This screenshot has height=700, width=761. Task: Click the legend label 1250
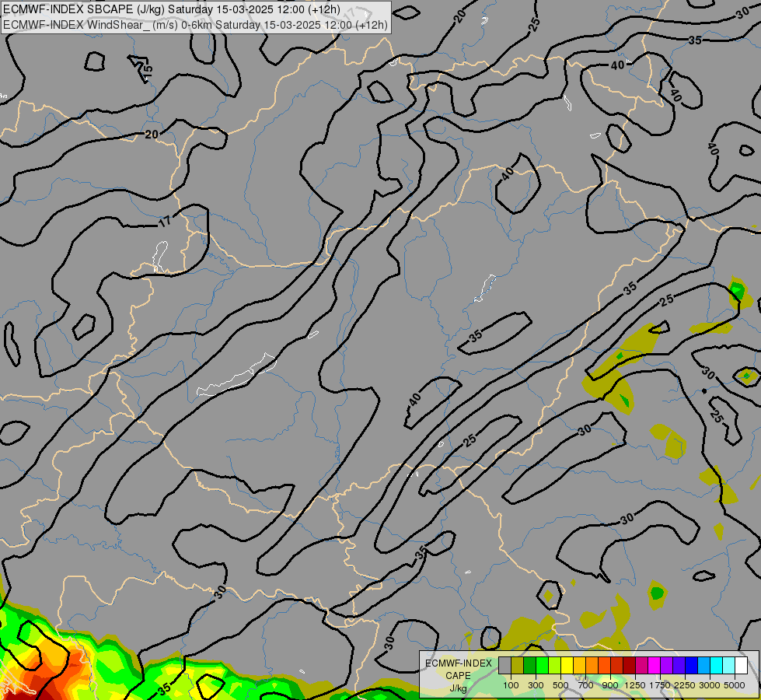pos(635,685)
